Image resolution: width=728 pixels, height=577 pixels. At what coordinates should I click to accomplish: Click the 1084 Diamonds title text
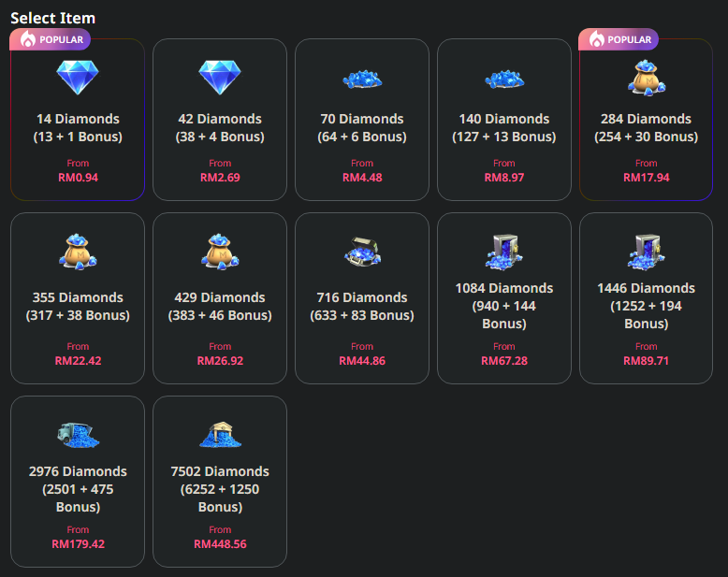(503, 288)
